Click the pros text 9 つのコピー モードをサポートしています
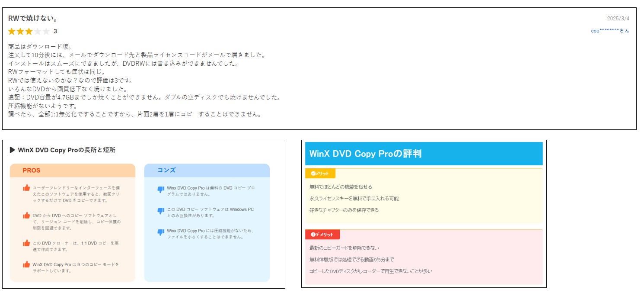The width and height of the screenshot is (644, 293). click(76, 267)
